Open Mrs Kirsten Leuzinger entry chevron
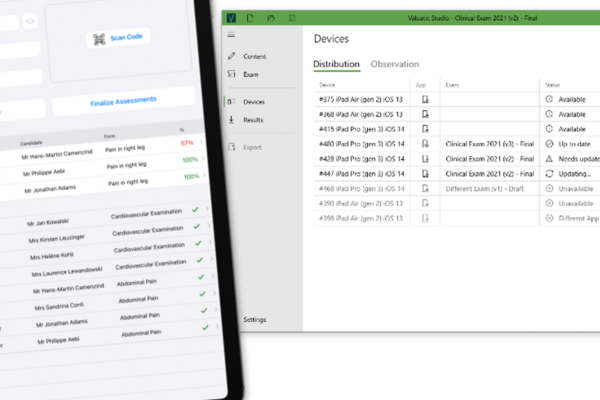 pos(209,225)
